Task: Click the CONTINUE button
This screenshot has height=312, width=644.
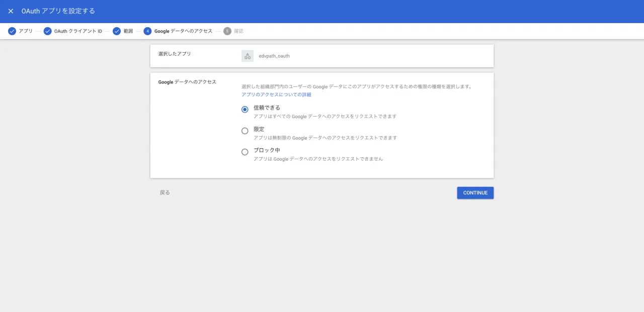Action: click(x=475, y=193)
